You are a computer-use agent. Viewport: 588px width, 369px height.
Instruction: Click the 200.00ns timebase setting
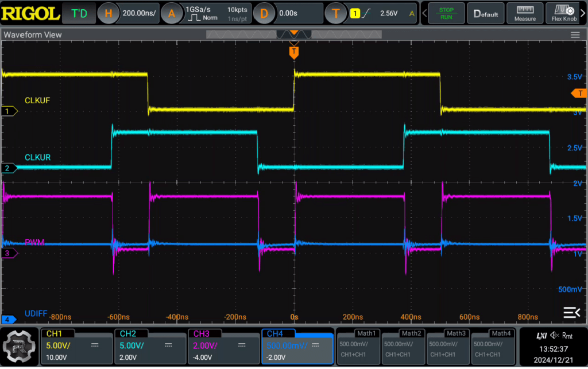pyautogui.click(x=139, y=13)
